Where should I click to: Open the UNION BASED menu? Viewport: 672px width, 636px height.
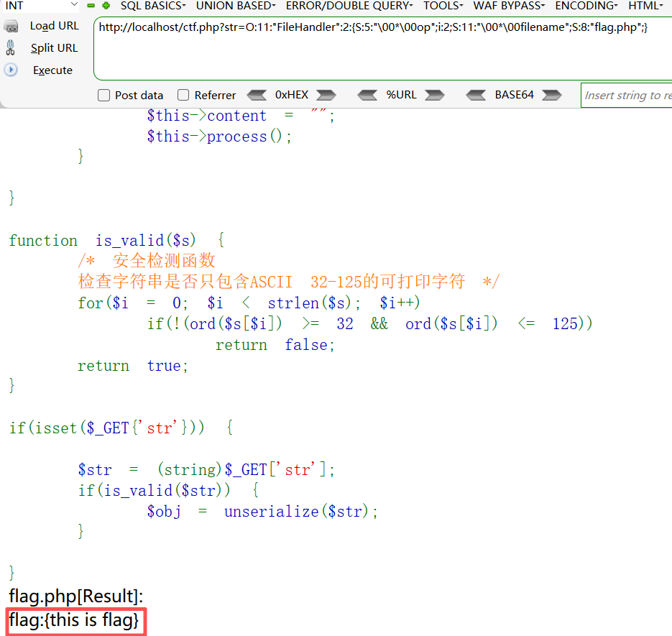tap(236, 6)
